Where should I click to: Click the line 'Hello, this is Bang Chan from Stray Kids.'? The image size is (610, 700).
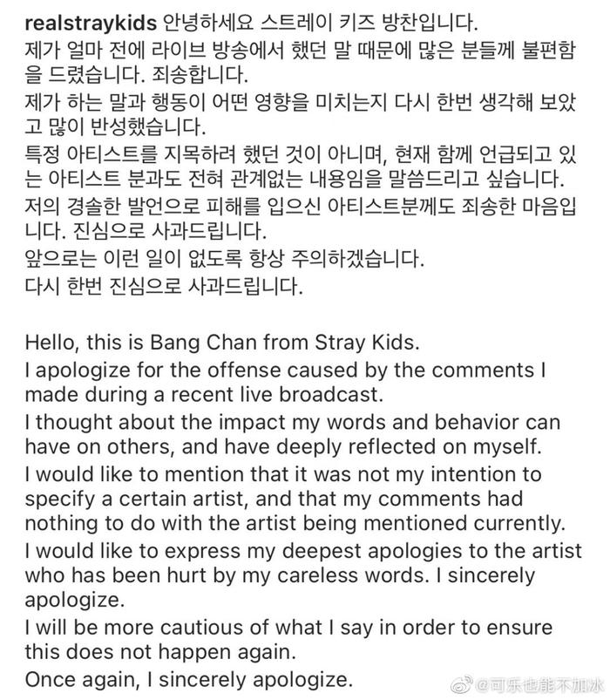[x=222, y=343]
